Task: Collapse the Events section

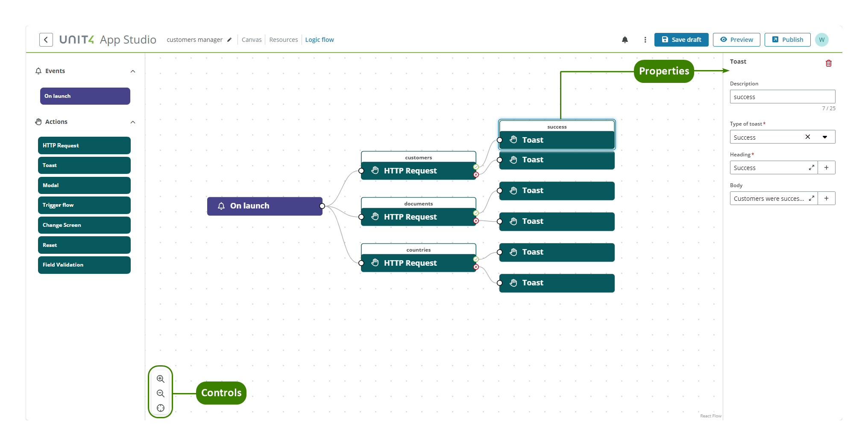Action: 133,71
